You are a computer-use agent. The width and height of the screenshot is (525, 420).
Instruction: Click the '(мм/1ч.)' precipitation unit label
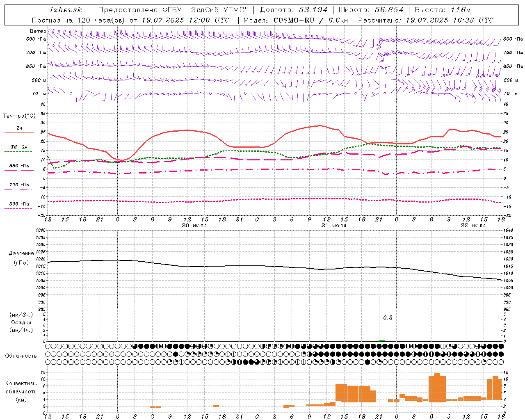21,330
